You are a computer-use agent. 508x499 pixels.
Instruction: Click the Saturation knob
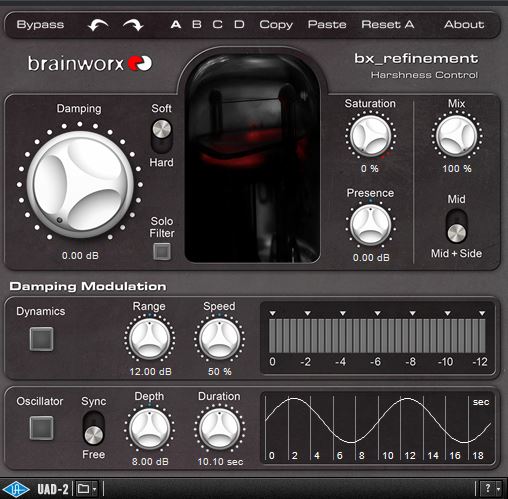[370, 136]
